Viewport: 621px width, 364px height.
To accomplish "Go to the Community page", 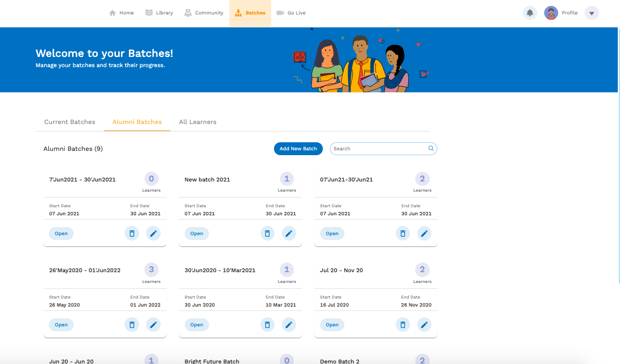I will coord(204,13).
